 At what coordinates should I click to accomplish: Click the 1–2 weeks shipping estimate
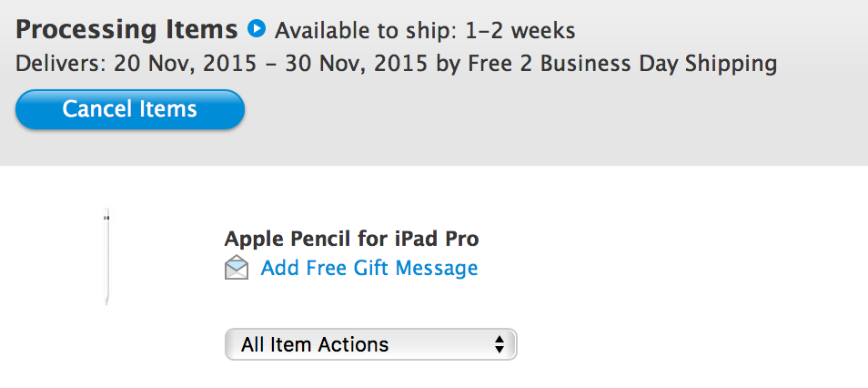[x=519, y=31]
